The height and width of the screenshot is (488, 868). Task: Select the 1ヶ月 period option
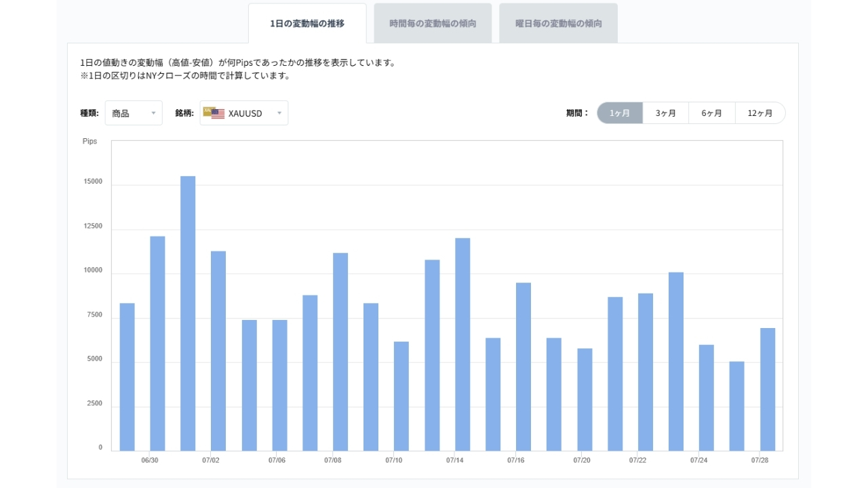point(620,113)
